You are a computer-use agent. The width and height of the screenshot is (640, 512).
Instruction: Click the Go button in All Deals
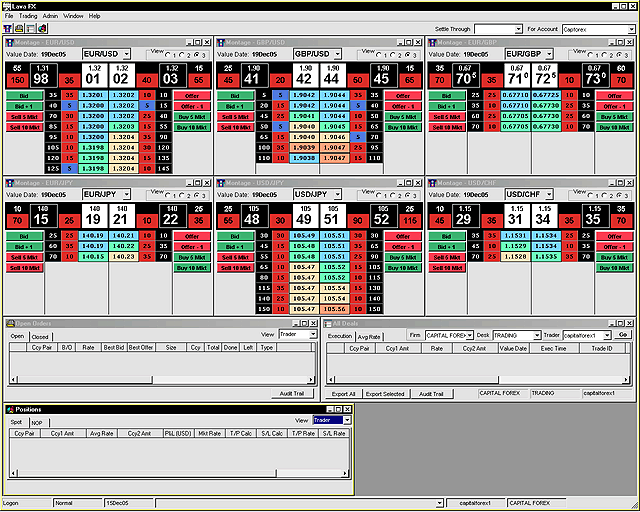(x=623, y=334)
